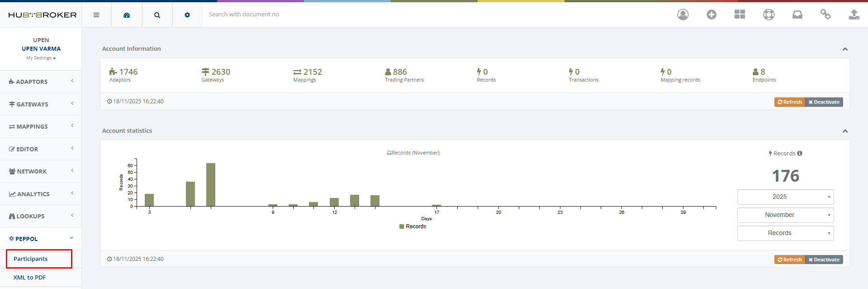Toggle the hamburger sidebar menu
Image resolution: width=868 pixels, height=289 pixels.
pyautogui.click(x=96, y=15)
